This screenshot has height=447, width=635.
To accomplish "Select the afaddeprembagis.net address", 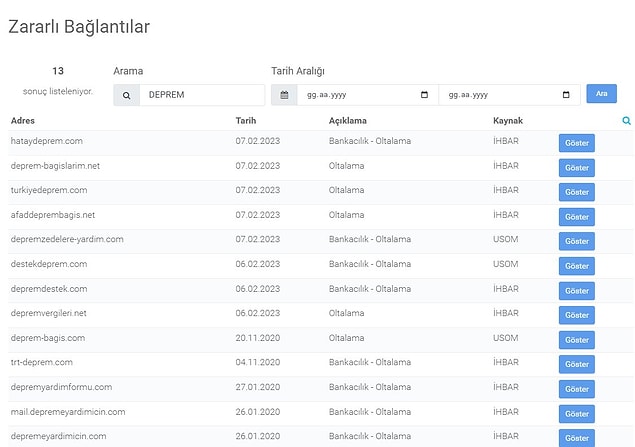I will (53, 215).
